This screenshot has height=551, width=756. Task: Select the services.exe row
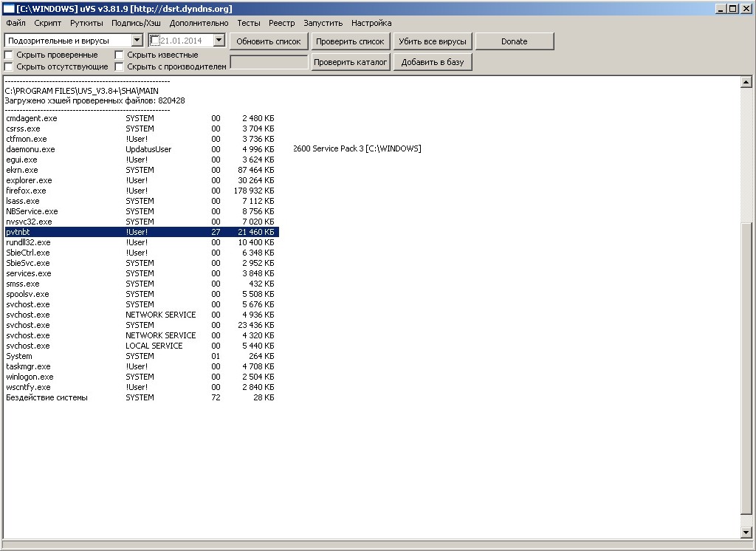[x=141, y=273]
